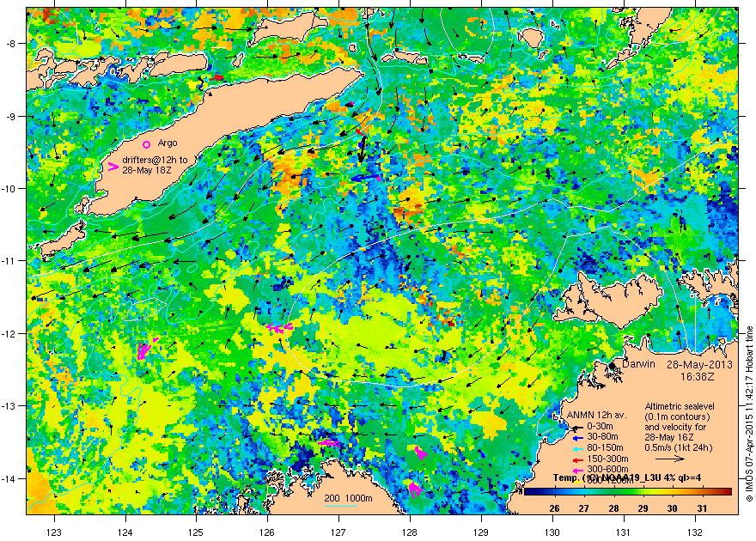
Task: Click the '126' longitude axis label
Action: (267, 532)
